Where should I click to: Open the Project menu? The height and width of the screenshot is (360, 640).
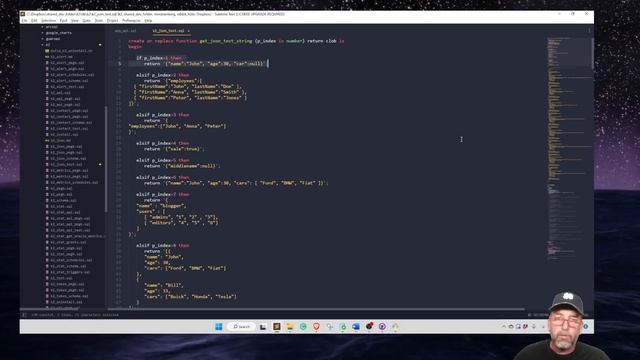[112, 20]
